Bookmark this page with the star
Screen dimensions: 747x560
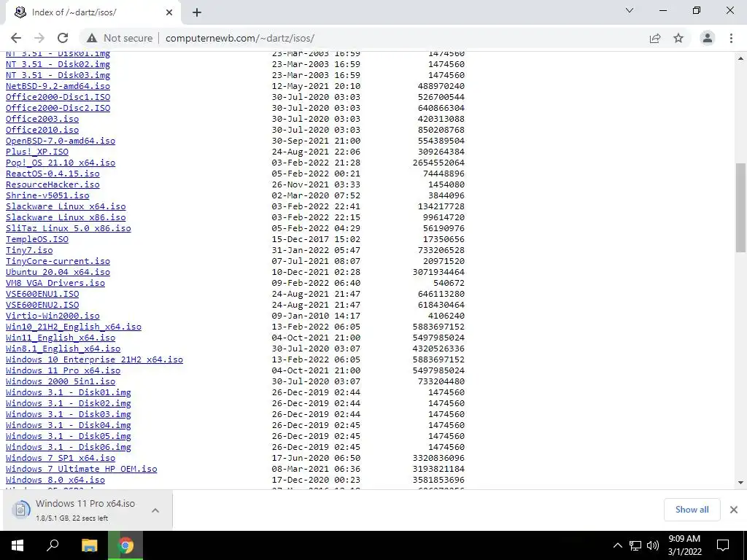[678, 38]
